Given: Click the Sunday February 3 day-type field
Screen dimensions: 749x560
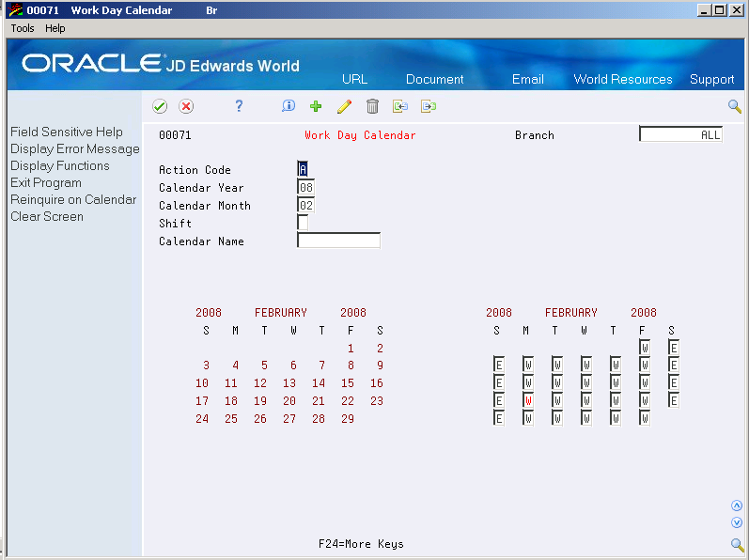Looking at the screenshot, I should 499,366.
